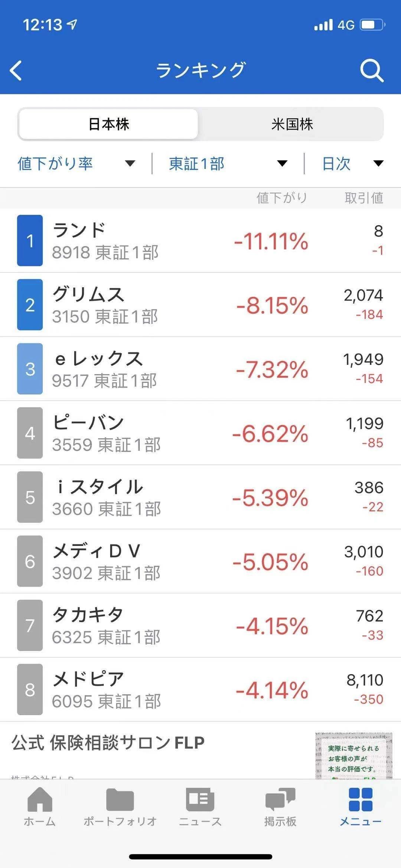Open メドピア stock listing

[x=200, y=690]
